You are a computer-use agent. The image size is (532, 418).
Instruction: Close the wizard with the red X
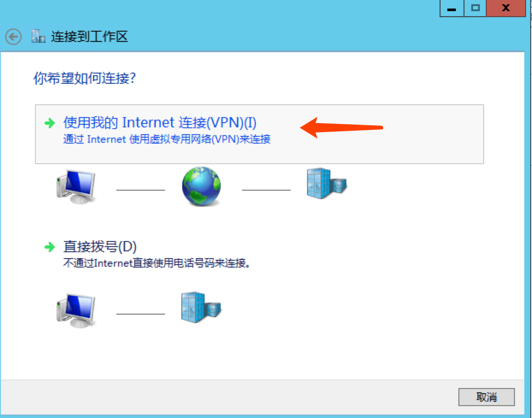[x=506, y=8]
